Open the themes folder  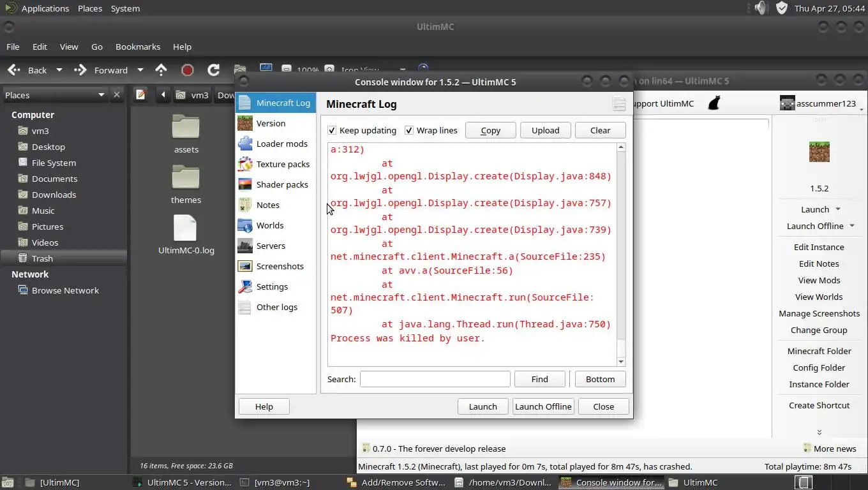[x=186, y=185]
